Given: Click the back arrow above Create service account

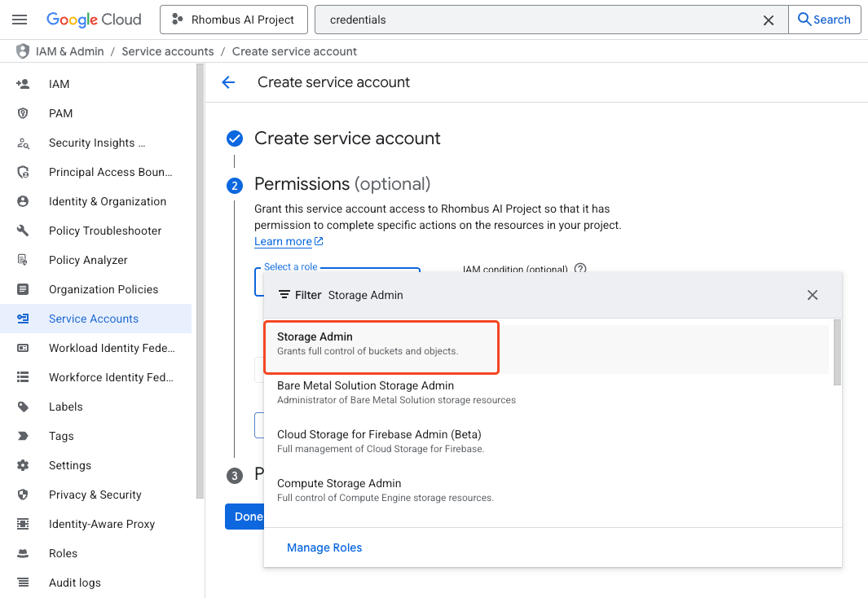Looking at the screenshot, I should click(x=228, y=82).
